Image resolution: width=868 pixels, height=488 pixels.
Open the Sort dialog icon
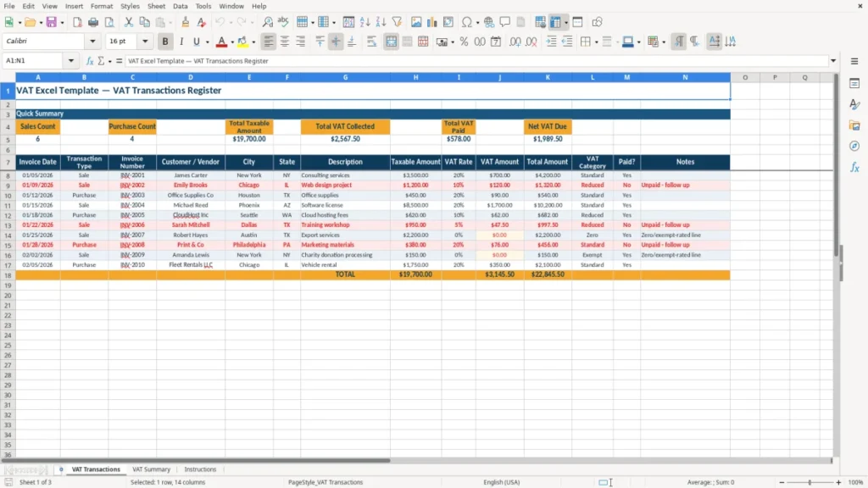pyautogui.click(x=348, y=22)
